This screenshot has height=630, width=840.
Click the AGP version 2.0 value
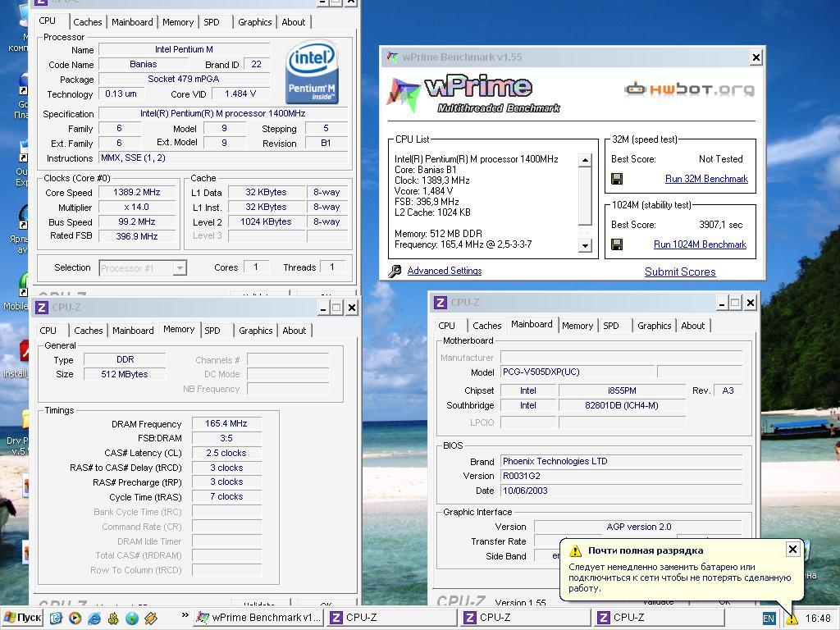point(638,527)
